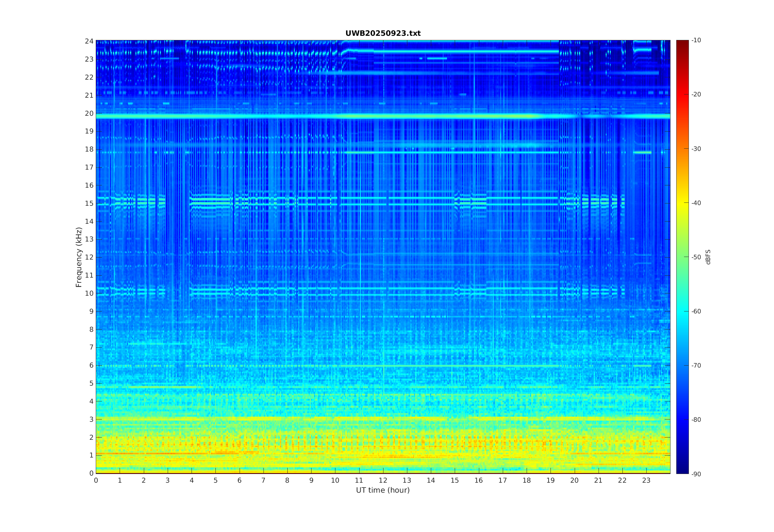This screenshot has width=774, height=532.
Task: Click the 3 label on frequency axis
Action: point(91,419)
